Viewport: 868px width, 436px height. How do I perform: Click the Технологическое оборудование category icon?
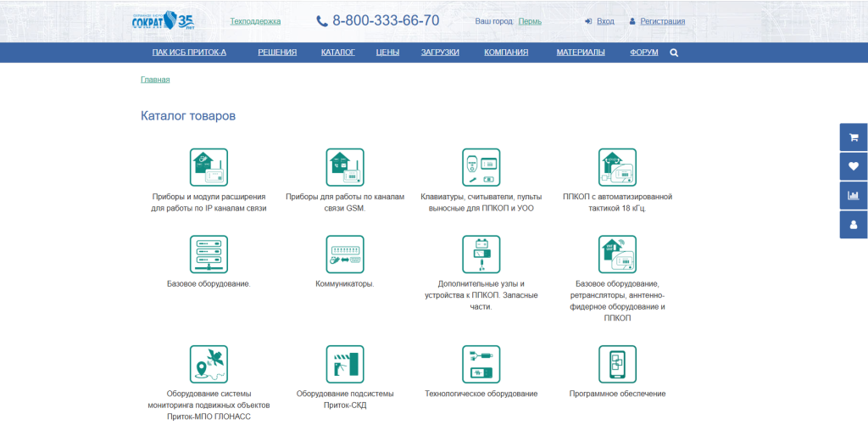(481, 364)
